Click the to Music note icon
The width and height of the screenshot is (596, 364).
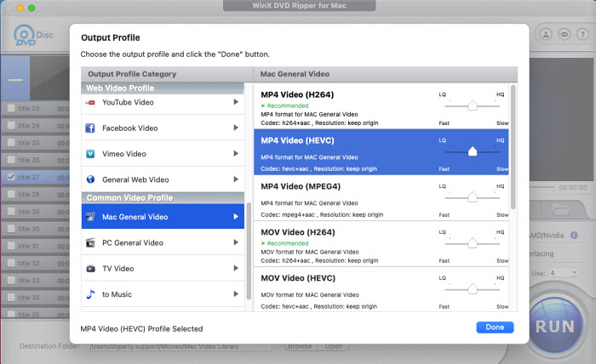pyautogui.click(x=90, y=294)
